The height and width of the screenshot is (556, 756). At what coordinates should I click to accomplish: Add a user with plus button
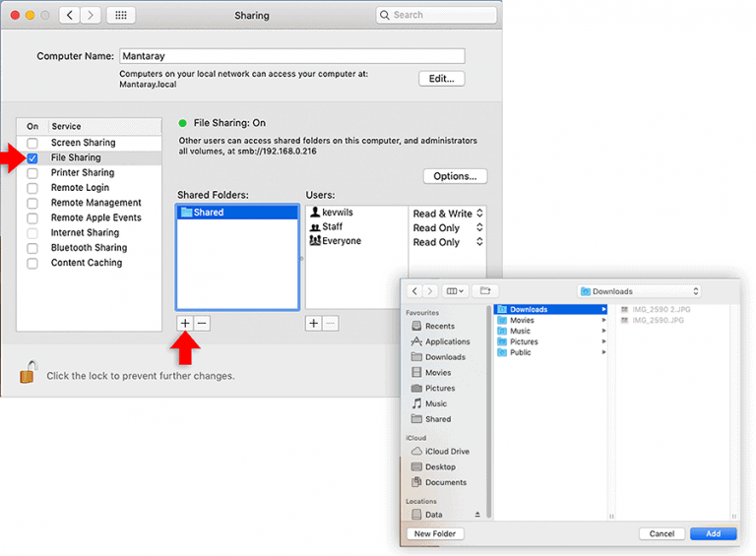[x=313, y=323]
